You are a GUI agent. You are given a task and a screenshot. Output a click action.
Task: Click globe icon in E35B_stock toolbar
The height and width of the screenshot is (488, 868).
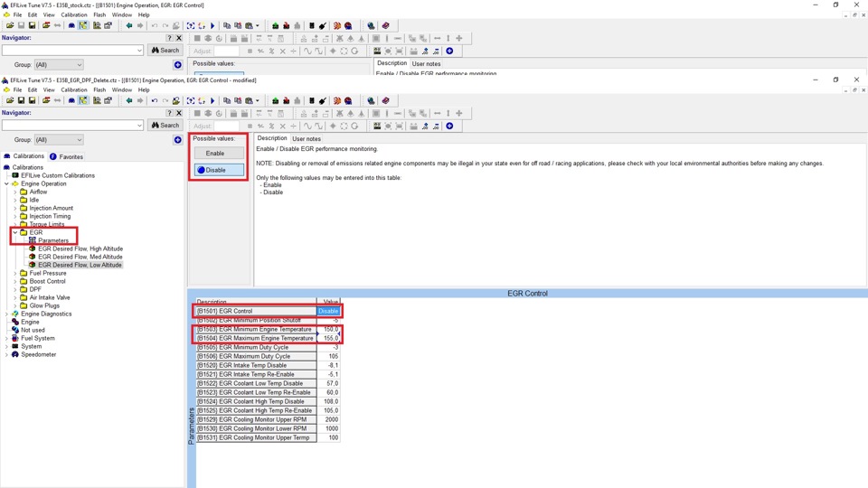[371, 25]
